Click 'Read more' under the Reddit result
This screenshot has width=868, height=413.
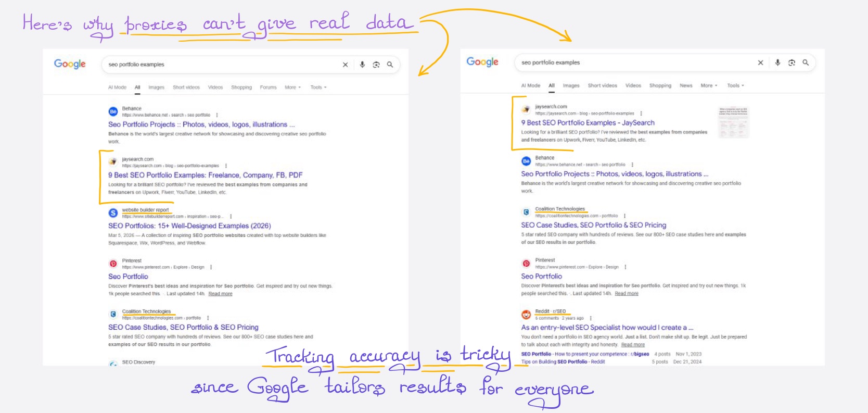[x=632, y=345]
